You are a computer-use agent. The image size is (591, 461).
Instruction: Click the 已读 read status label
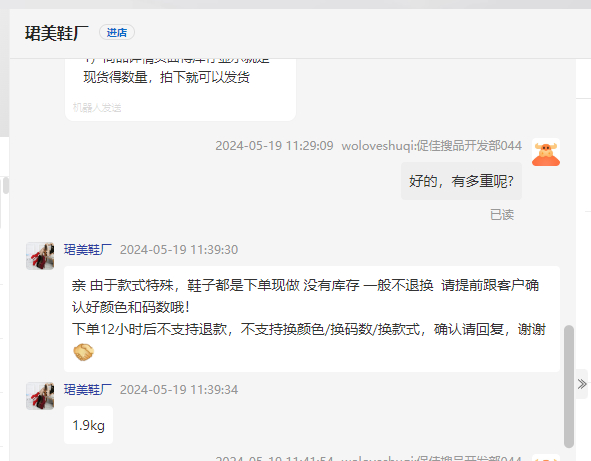click(502, 214)
